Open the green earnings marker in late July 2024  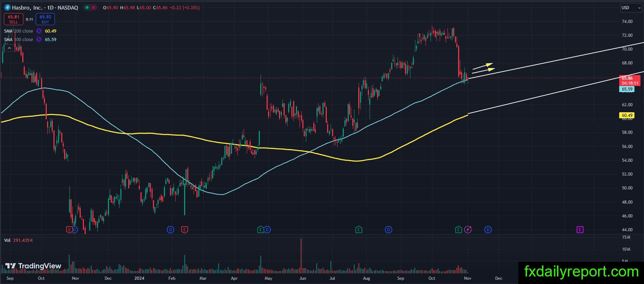coord(359,230)
